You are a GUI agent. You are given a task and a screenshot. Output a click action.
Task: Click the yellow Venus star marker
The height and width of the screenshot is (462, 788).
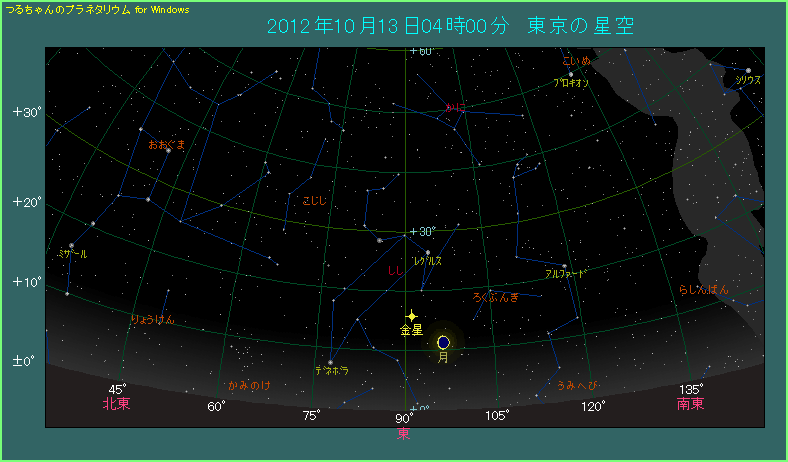tap(411, 315)
